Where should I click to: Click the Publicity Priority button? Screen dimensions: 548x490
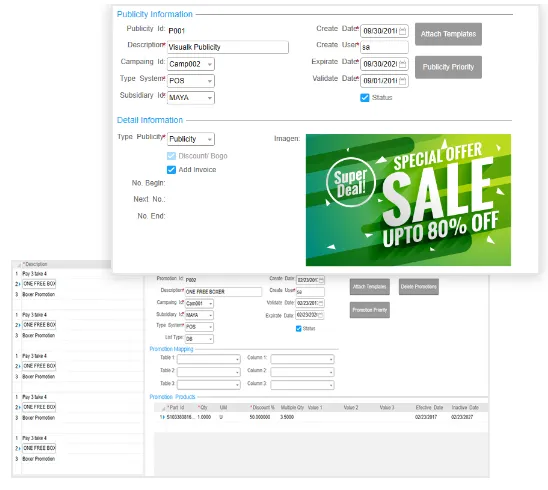click(x=448, y=67)
